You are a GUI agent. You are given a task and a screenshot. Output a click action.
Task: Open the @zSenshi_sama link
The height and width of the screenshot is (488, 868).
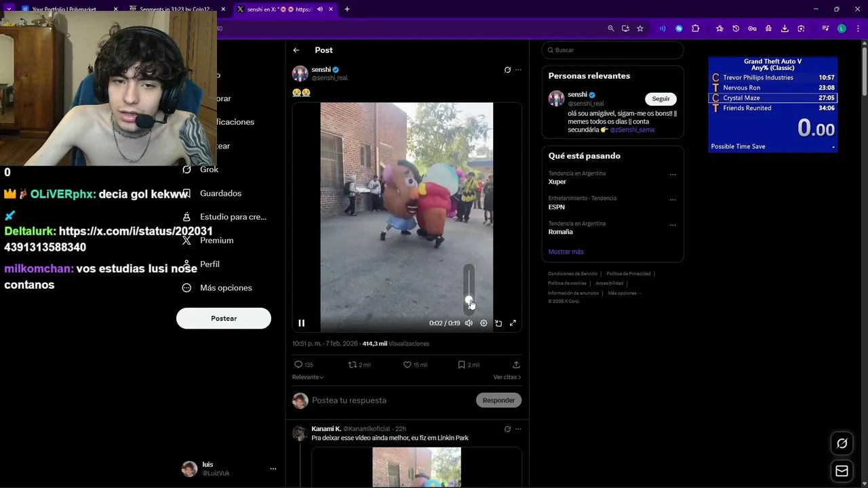(x=631, y=129)
